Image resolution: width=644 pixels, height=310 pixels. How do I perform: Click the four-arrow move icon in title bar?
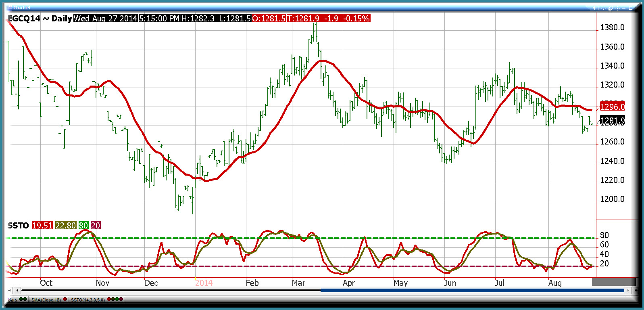[618, 8]
